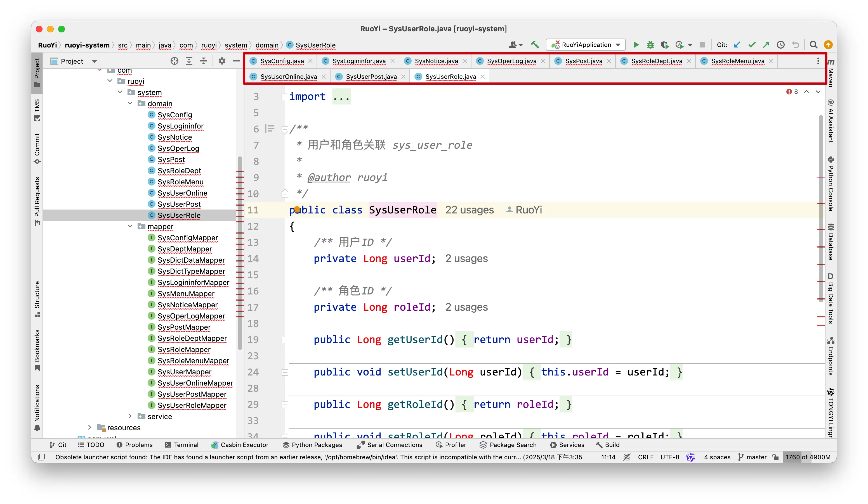This screenshot has height=504, width=868.
Task: Toggle TMS tool window on left bar
Action: [x=37, y=110]
